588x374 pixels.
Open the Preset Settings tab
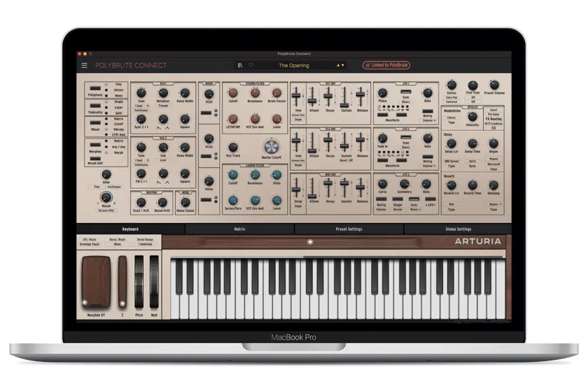349,229
